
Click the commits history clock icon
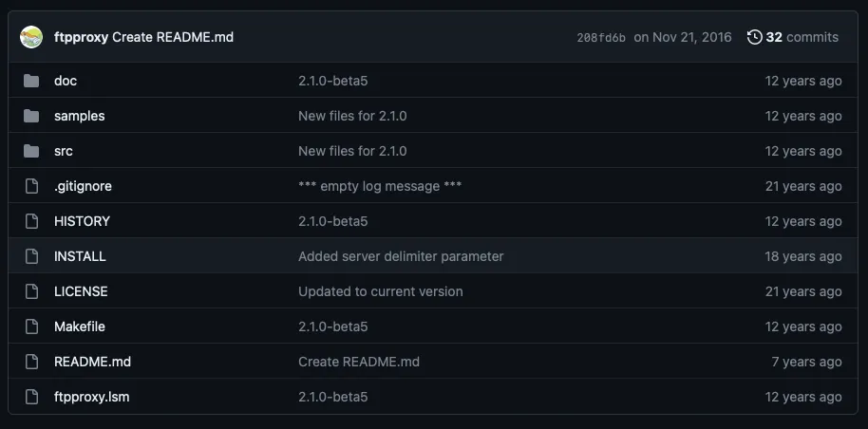click(x=755, y=37)
